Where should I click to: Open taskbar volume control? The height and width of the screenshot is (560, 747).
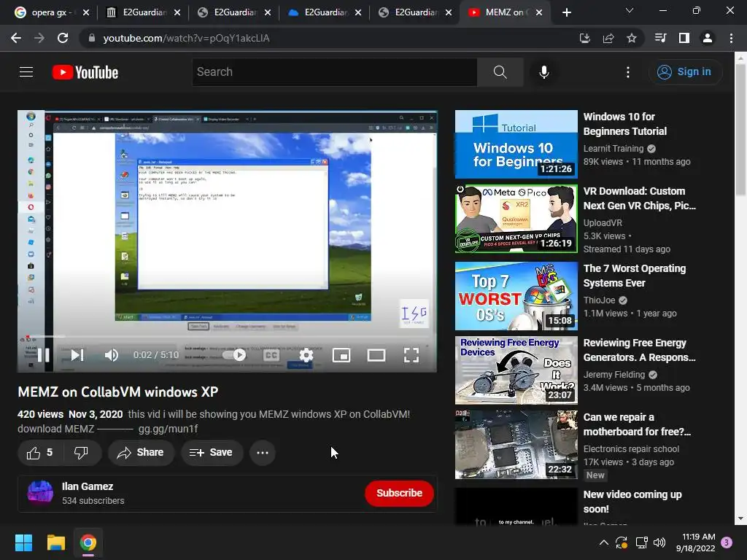tap(659, 542)
